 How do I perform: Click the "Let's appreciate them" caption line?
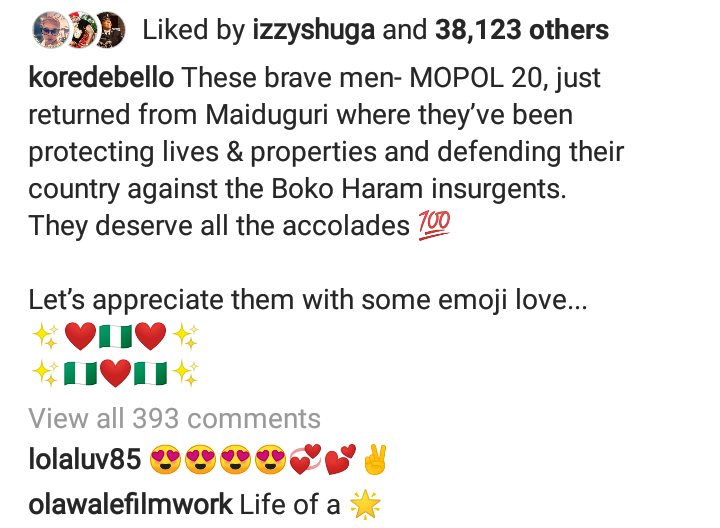(306, 299)
